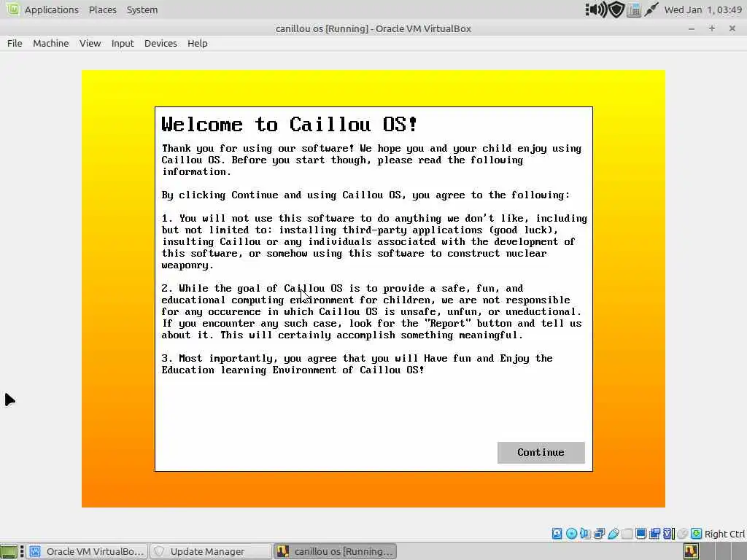Open the Applications menu in the top panel
The image size is (747, 560).
(52, 9)
